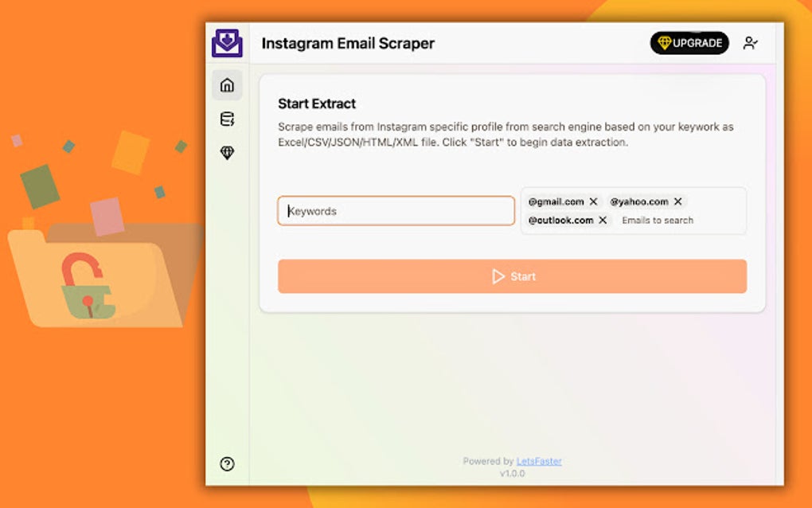Select the database/data extraction sidebar icon
The height and width of the screenshot is (508, 812).
tap(228, 119)
